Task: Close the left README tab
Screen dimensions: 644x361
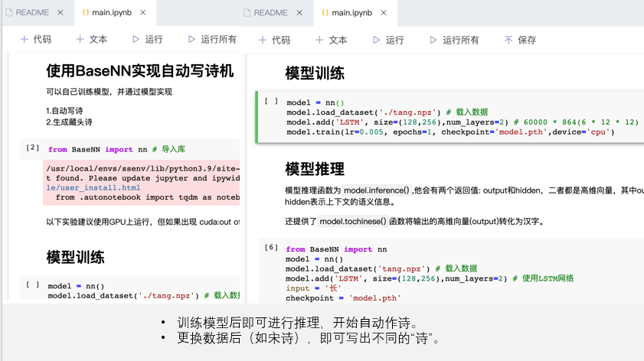Action: tap(60, 13)
